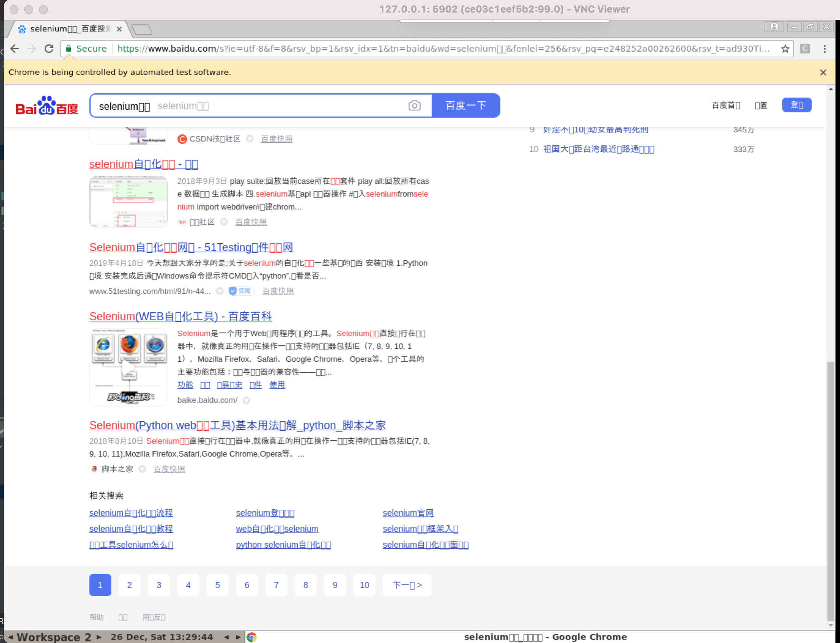The height and width of the screenshot is (643, 840).
Task: Open 百度快照 for the 脚本之家 result
Action: (x=169, y=469)
